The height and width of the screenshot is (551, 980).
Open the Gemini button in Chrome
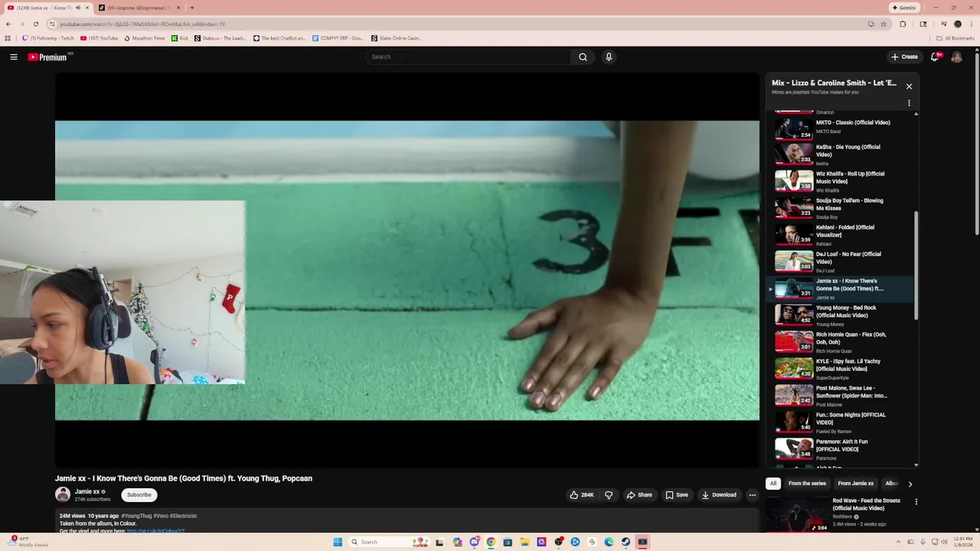point(904,8)
